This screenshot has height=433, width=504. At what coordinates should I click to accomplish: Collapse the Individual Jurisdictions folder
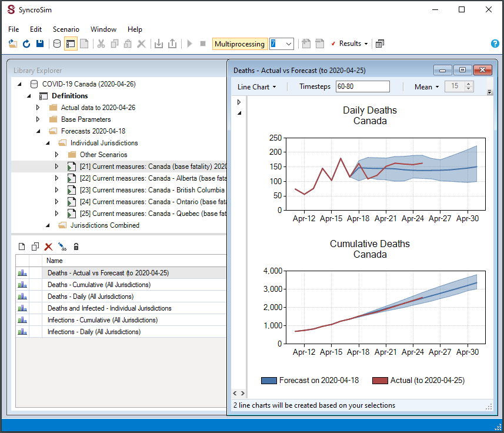(x=48, y=143)
